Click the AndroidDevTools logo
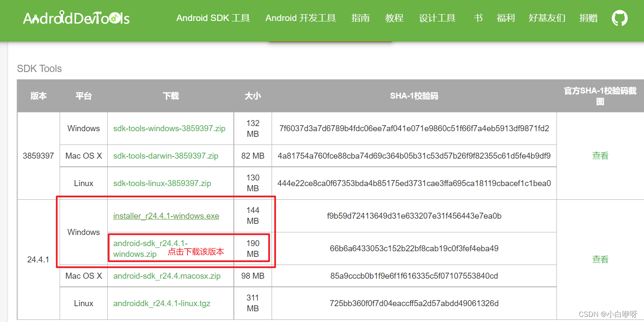This screenshot has width=644, height=322. click(x=76, y=18)
